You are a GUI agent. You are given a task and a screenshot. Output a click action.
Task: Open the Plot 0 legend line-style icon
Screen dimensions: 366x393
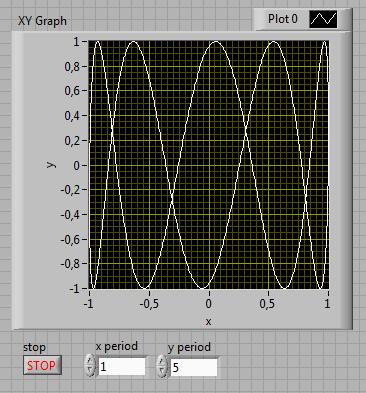click(x=323, y=19)
